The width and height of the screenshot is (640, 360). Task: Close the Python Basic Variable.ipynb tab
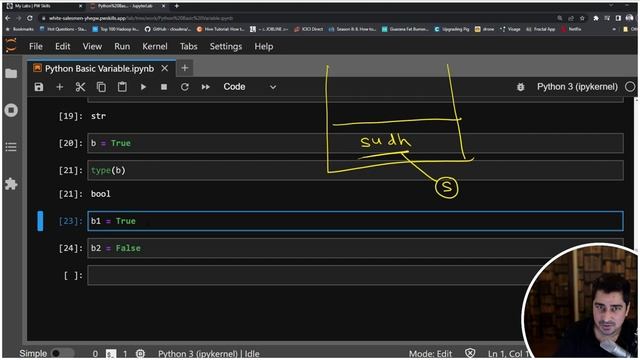click(164, 69)
